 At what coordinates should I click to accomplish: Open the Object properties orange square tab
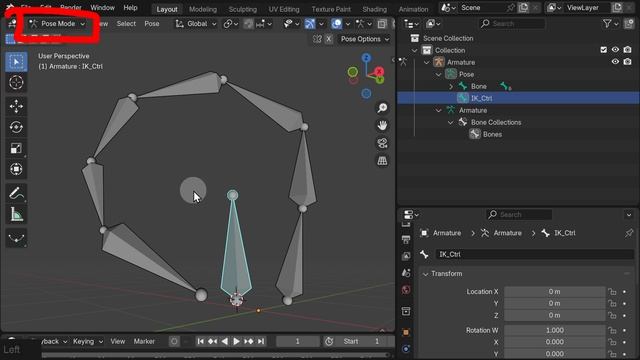point(406,332)
